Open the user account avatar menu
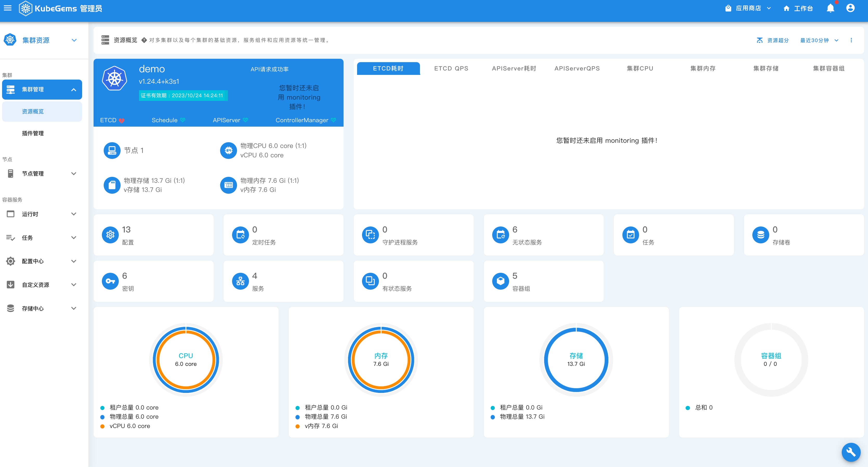 coord(850,8)
